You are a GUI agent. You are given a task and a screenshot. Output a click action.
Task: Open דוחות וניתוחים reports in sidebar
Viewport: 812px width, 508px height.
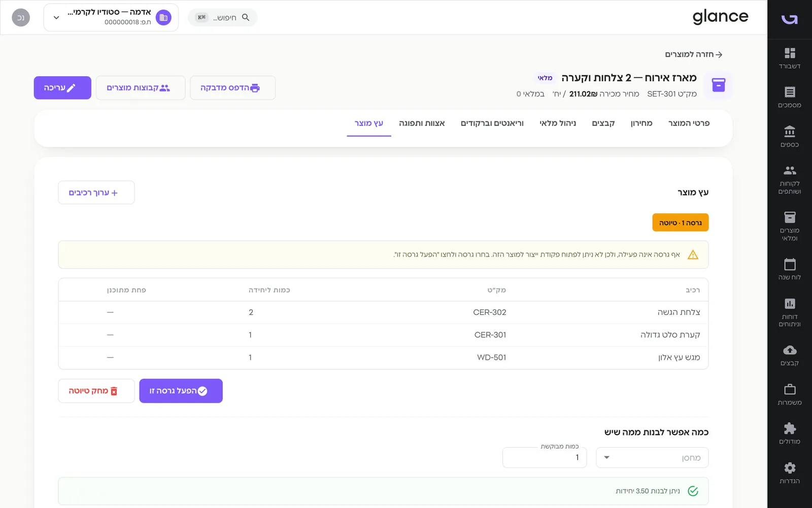(789, 312)
